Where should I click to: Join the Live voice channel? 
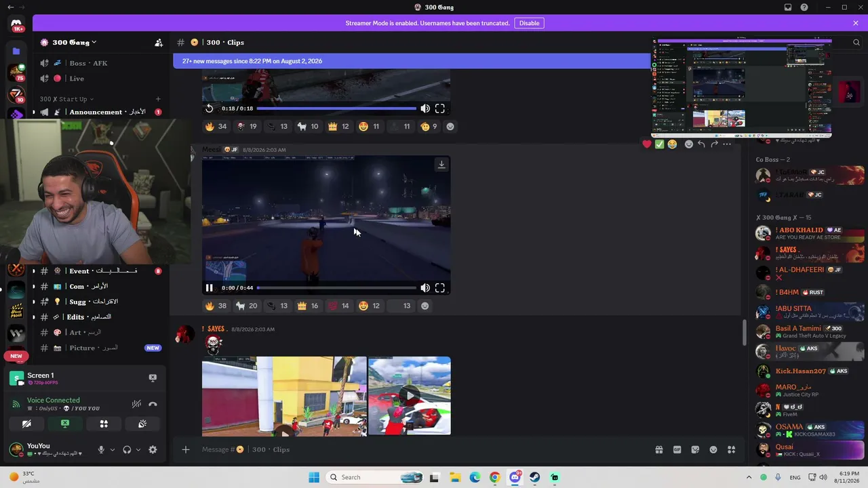click(101, 79)
